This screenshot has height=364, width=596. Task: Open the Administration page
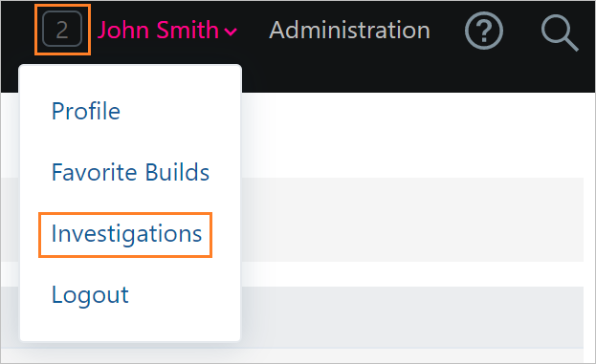pyautogui.click(x=349, y=30)
